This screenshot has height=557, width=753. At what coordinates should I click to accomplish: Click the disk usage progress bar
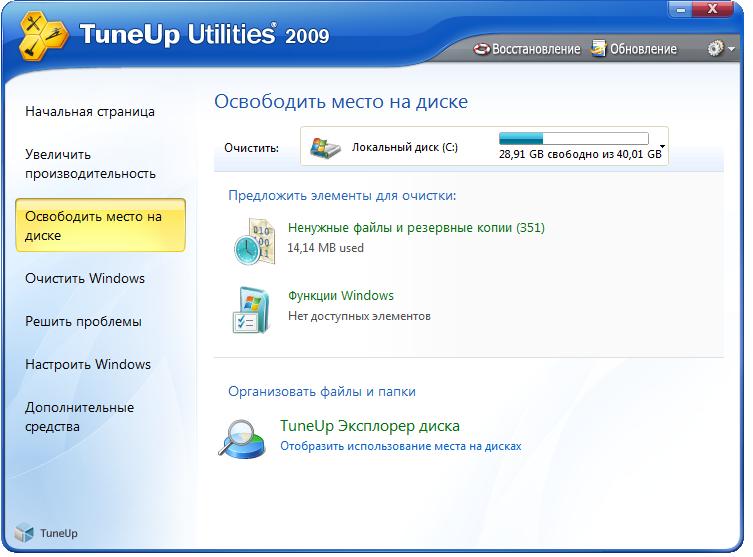point(574,138)
